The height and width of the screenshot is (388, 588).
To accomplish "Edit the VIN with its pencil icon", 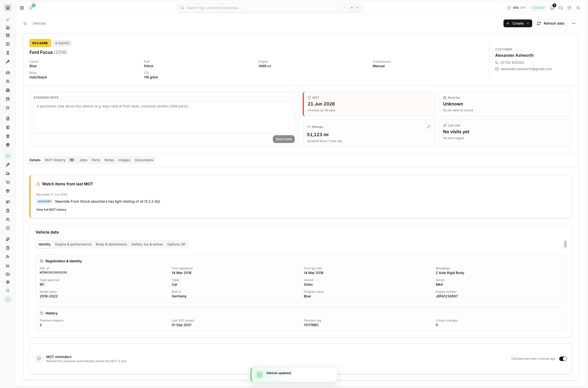I will (x=48, y=268).
